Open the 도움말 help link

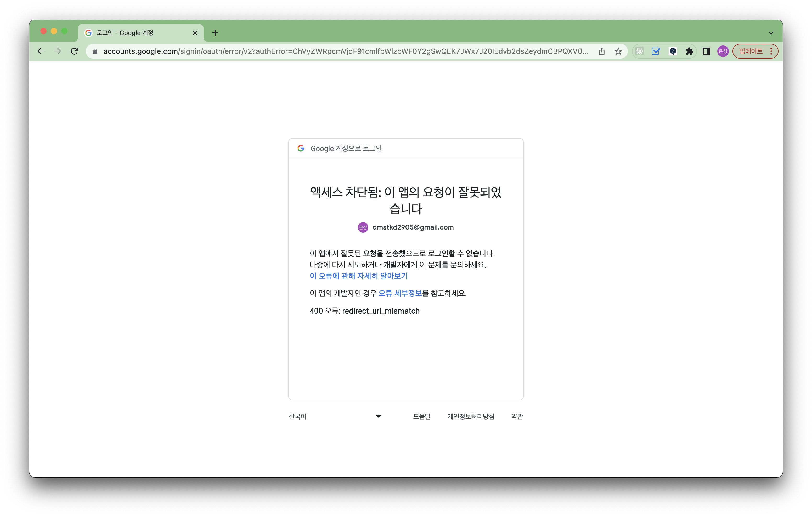[422, 416]
